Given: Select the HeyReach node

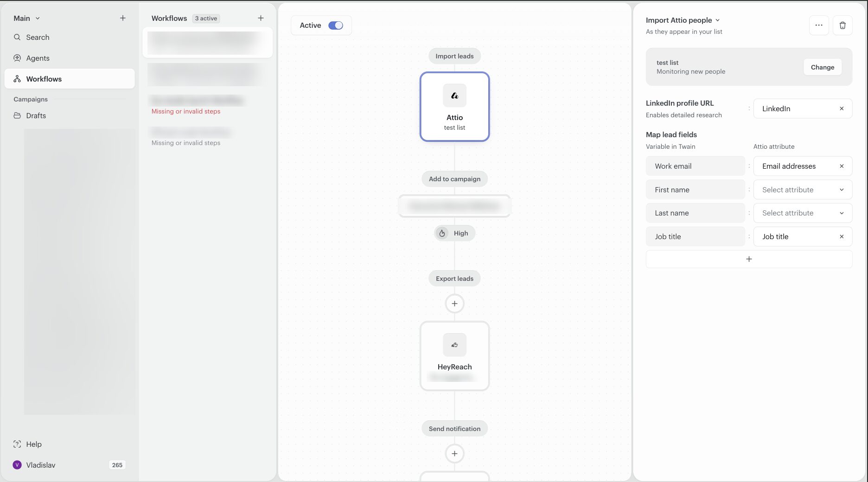Looking at the screenshot, I should 454,356.
